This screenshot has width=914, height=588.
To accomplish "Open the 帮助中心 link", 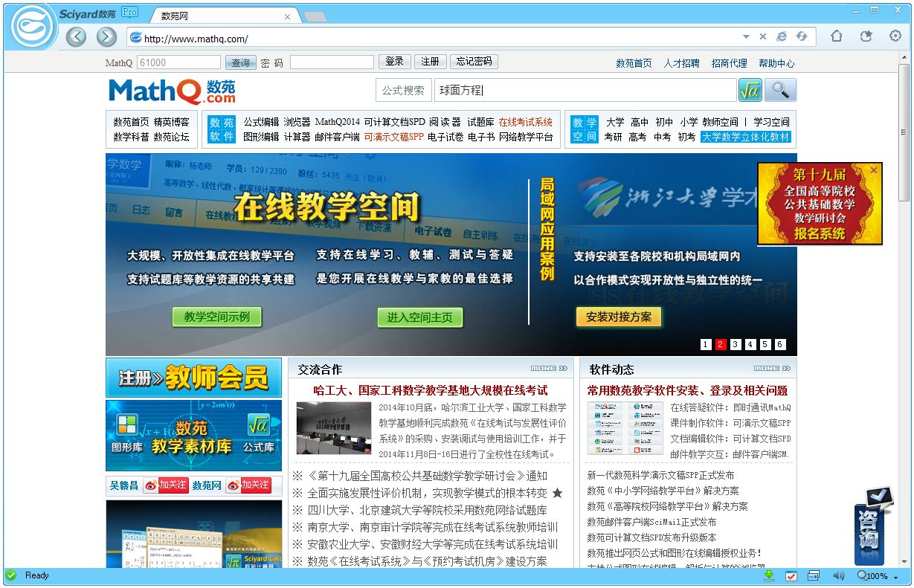I will (x=776, y=63).
